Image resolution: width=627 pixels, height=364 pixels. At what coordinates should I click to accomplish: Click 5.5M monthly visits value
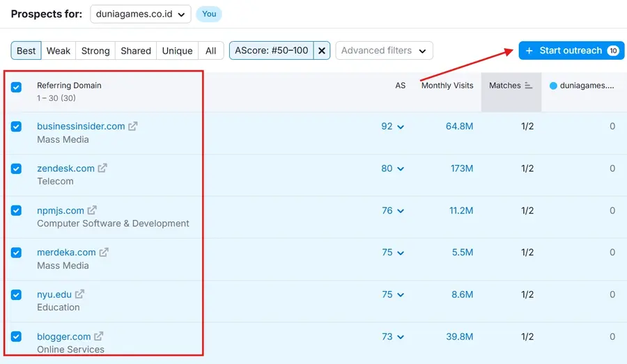tap(463, 253)
